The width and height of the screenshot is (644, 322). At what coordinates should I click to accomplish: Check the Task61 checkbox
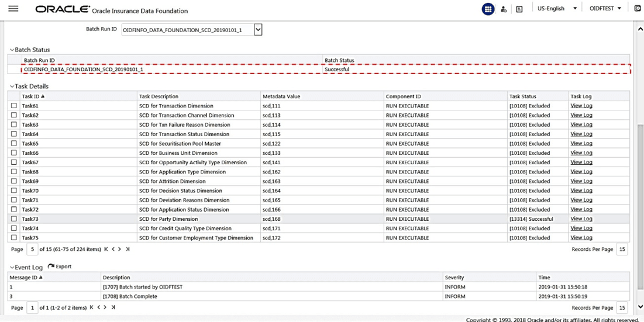click(14, 106)
